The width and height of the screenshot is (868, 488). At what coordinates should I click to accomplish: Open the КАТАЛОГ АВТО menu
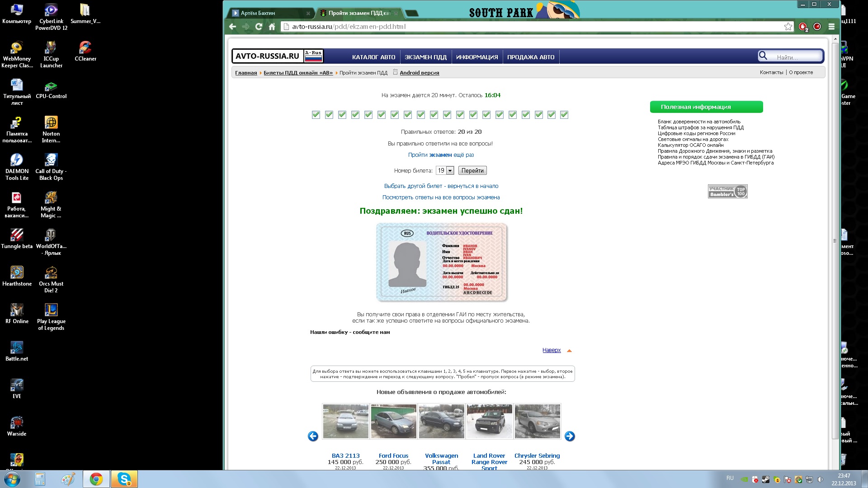(373, 57)
